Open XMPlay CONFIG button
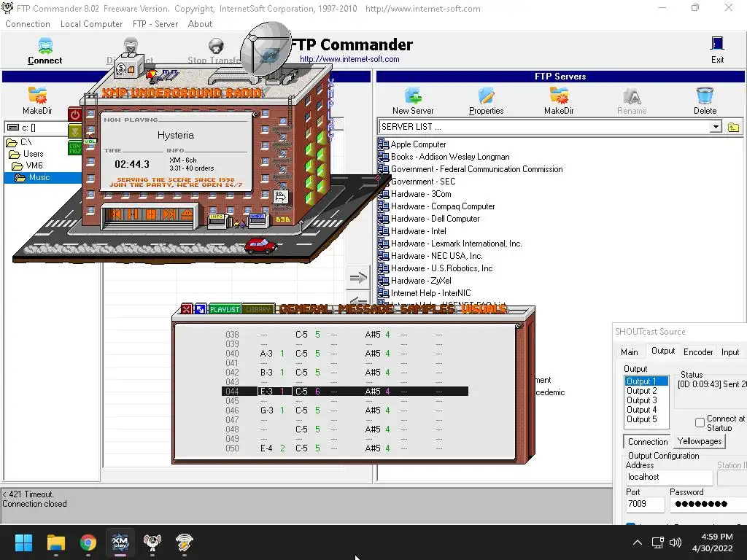This screenshot has width=747, height=560. 75,148
